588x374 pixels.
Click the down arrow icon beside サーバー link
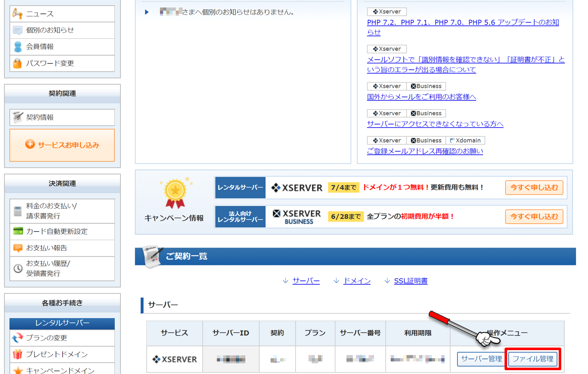[x=285, y=281]
